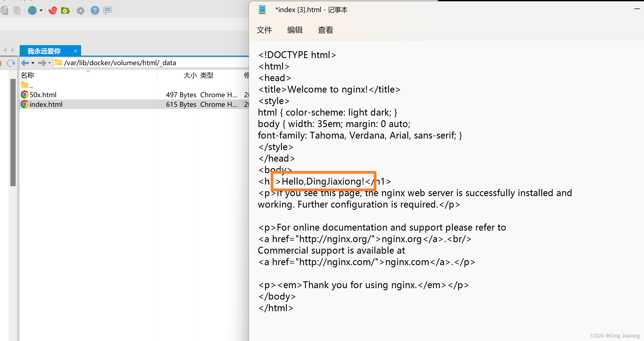644x341 pixels.
Task: Launch Xshell via red swirl icon
Action: click(53, 10)
